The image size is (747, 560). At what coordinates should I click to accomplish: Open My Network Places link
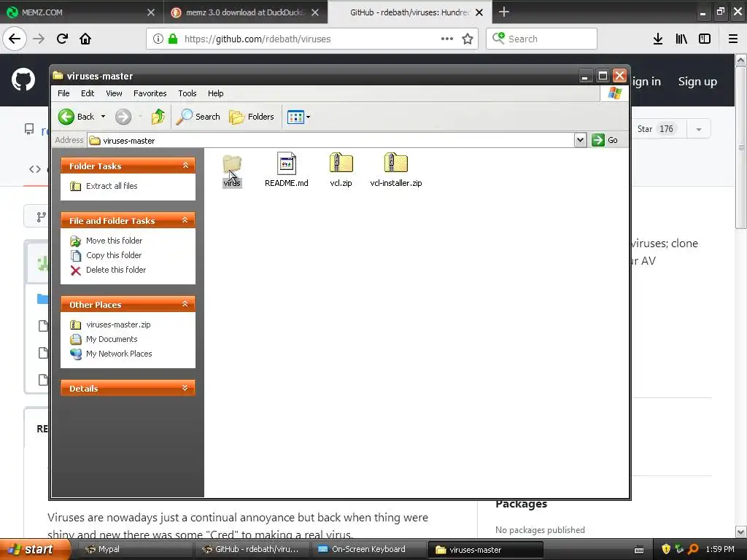point(119,354)
